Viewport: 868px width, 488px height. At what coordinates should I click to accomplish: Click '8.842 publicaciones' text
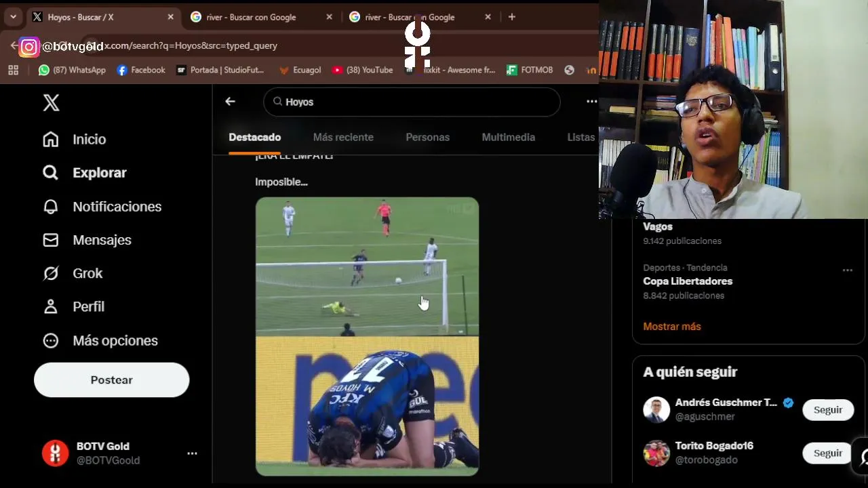click(x=684, y=296)
